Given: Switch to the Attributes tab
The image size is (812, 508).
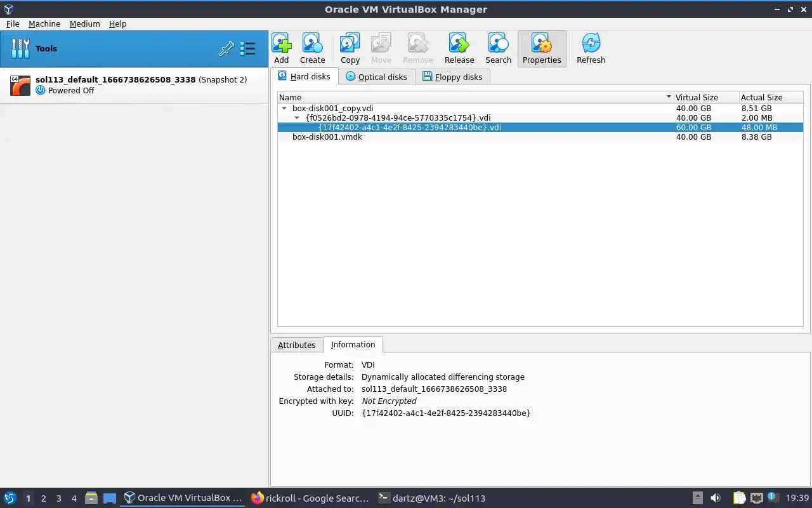Looking at the screenshot, I should 296,345.
